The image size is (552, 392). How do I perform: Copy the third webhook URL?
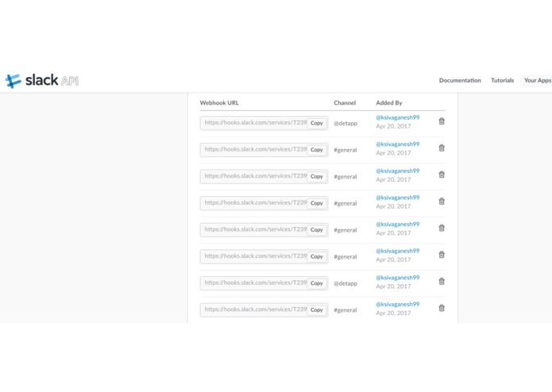316,177
